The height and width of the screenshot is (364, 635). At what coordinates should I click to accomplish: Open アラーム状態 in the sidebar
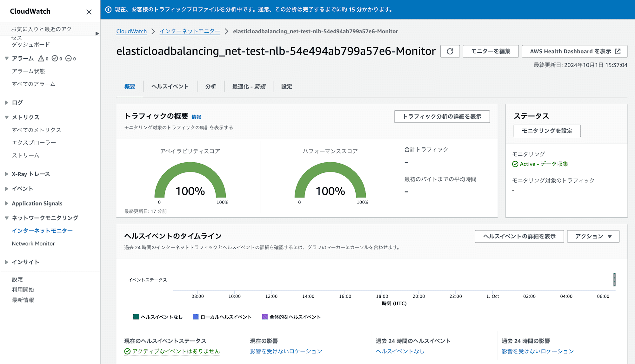point(28,71)
